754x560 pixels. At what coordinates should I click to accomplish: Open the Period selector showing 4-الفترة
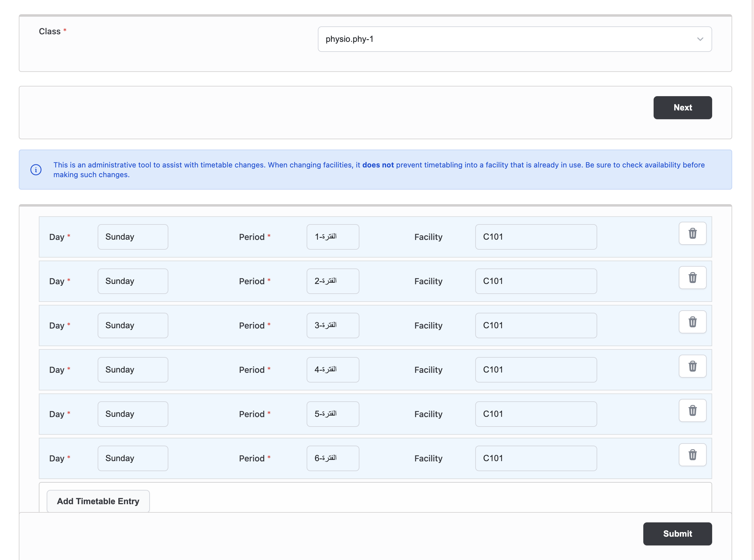(333, 370)
